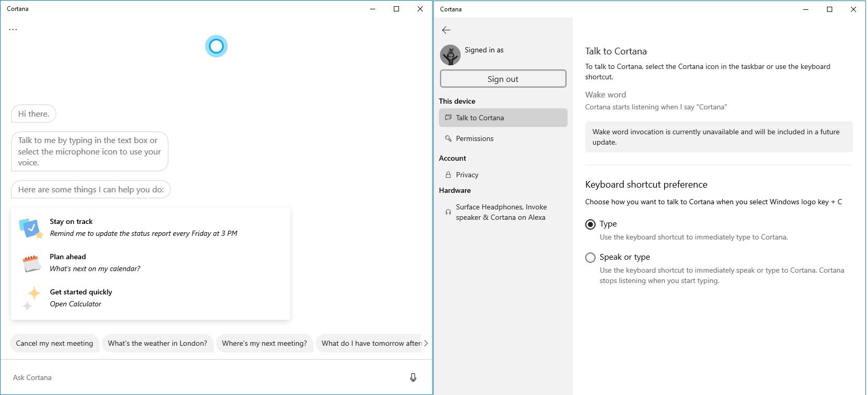This screenshot has height=395, width=868.
Task: Click the Get started quickly sparkle icon
Action: pos(31,298)
